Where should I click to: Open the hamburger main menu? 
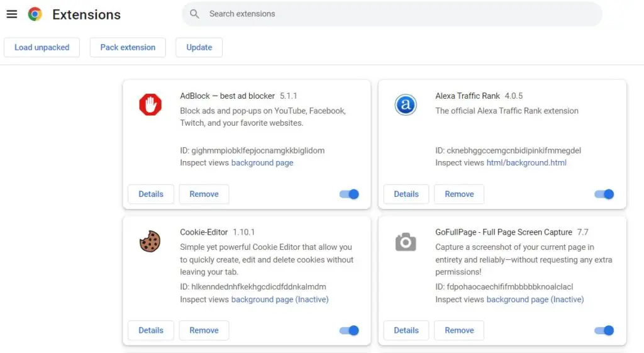12,14
